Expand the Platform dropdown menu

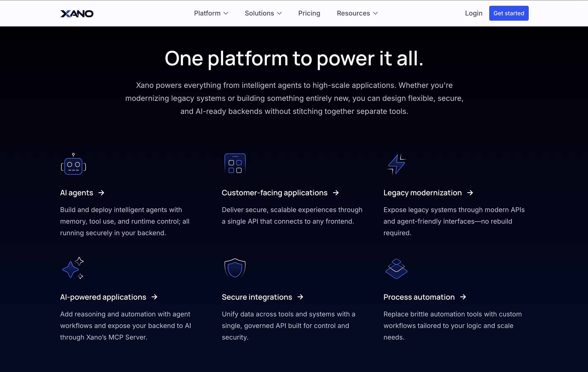[x=211, y=13]
